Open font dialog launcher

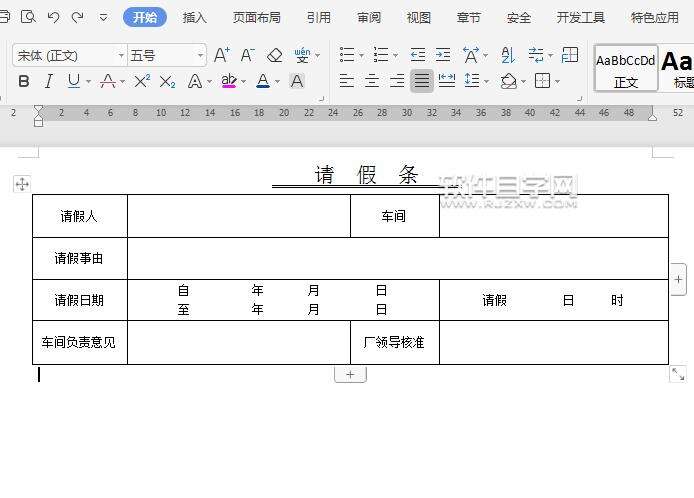click(x=322, y=99)
